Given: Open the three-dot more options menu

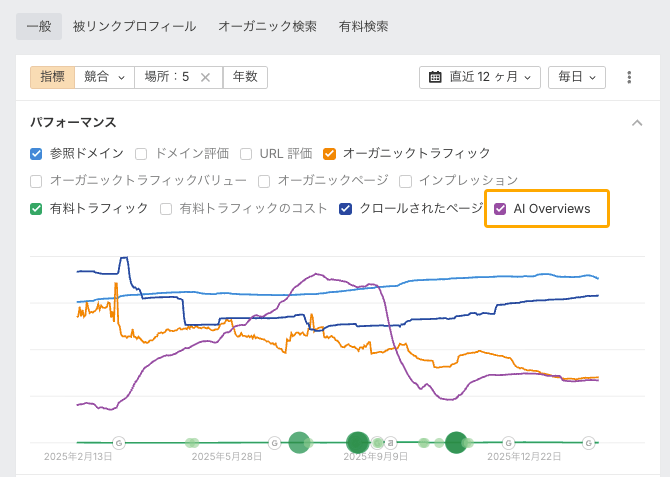Looking at the screenshot, I should 629,77.
